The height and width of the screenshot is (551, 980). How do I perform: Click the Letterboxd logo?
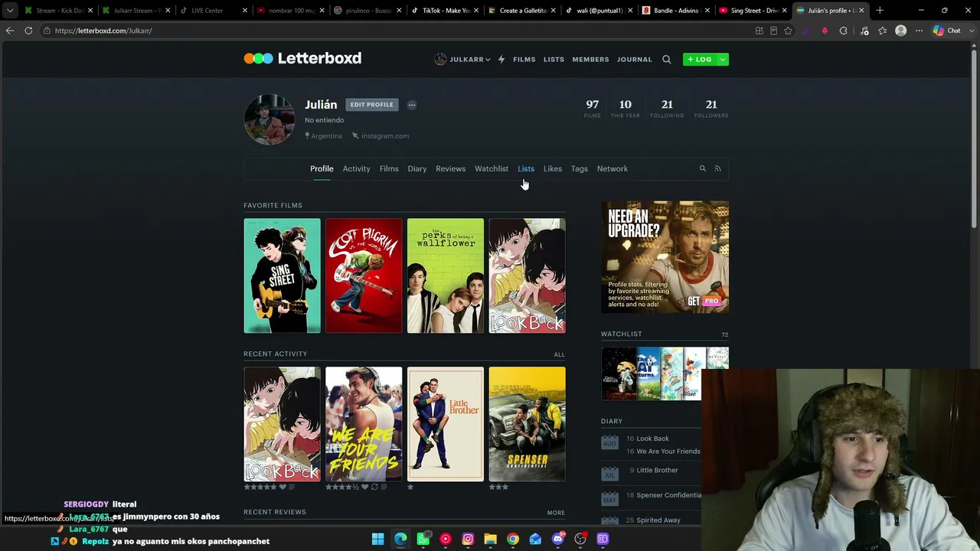click(302, 58)
